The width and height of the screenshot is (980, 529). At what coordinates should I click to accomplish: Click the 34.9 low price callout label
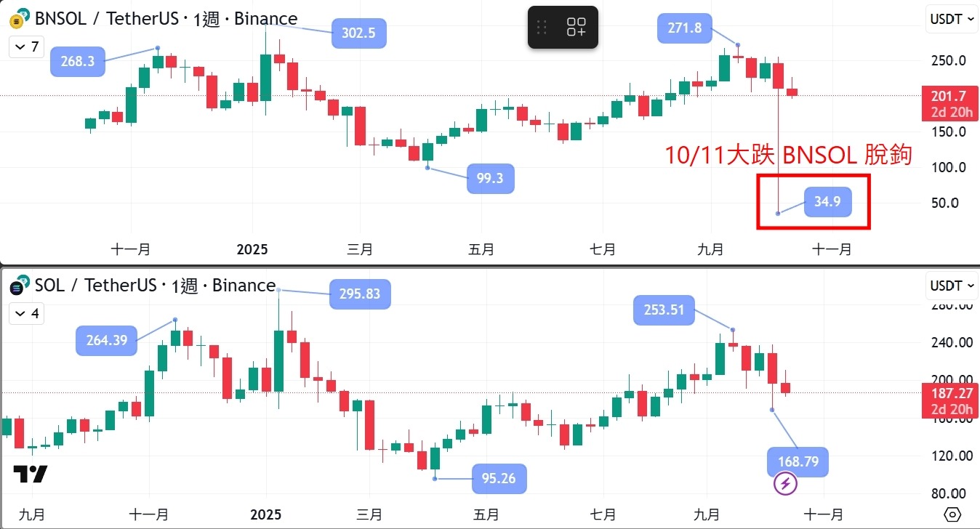tap(828, 202)
